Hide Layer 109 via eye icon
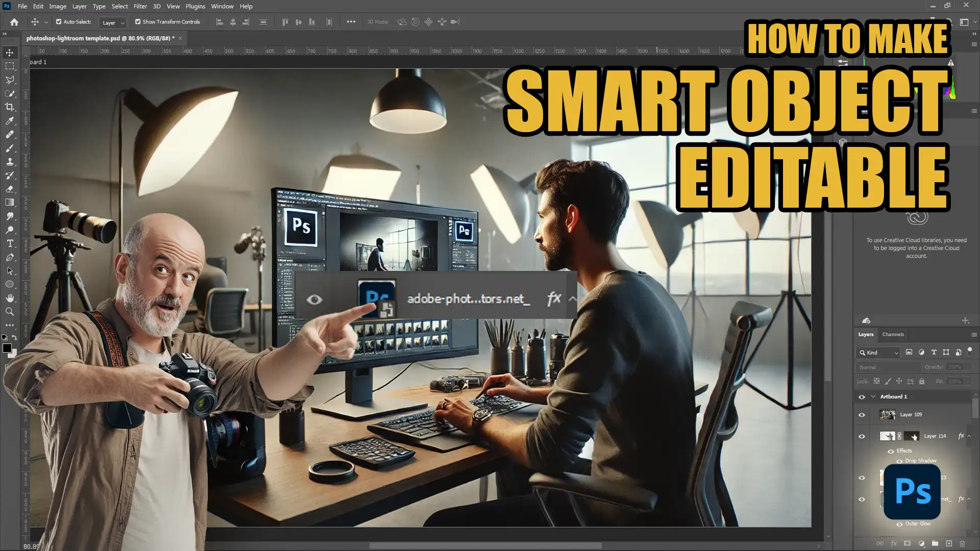Screen dimensions: 980x551 (862, 415)
